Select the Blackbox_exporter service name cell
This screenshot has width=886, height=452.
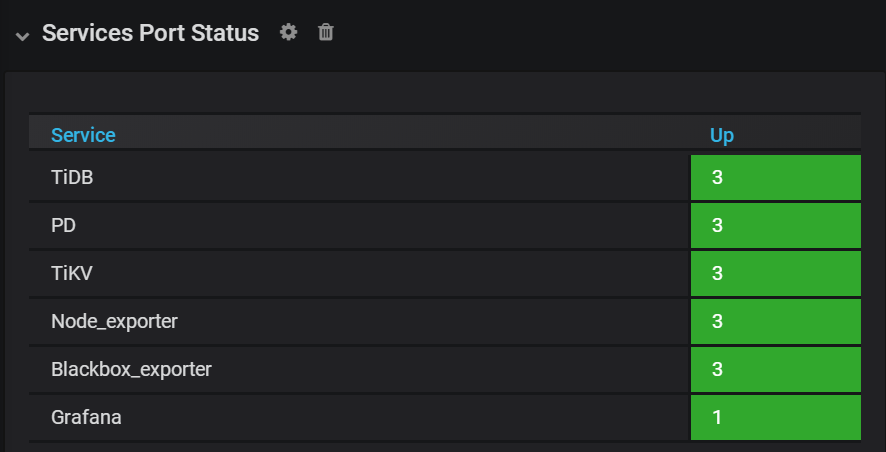[x=131, y=369]
